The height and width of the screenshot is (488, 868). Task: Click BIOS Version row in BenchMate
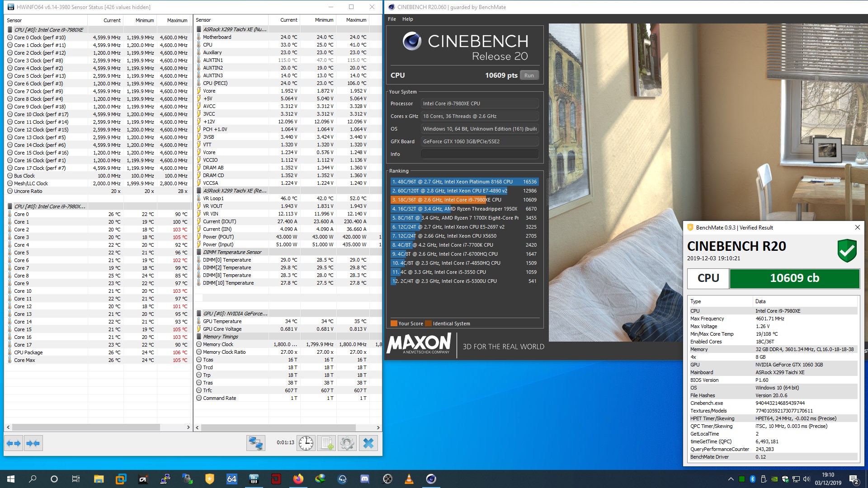(x=773, y=380)
